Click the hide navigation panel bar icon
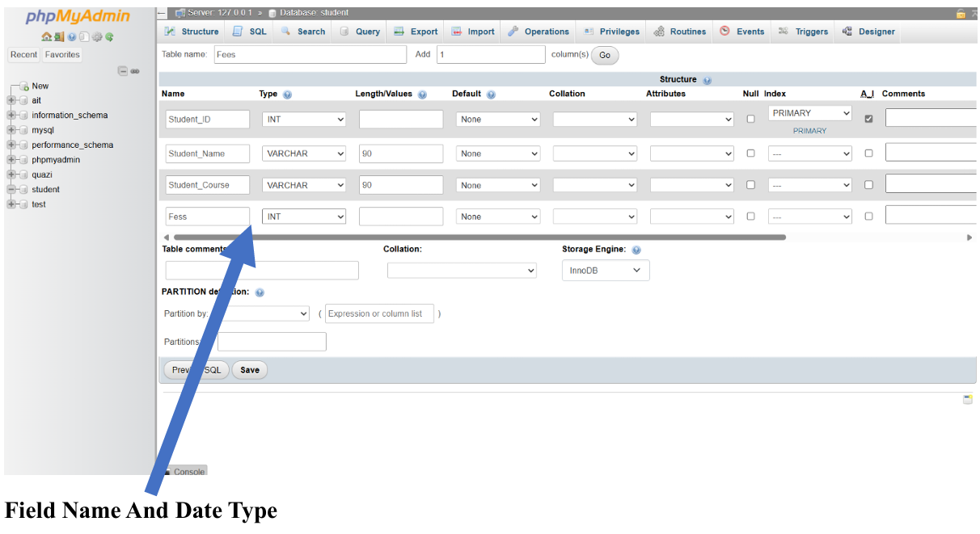Viewport: 980px width, 534px height. [x=162, y=13]
